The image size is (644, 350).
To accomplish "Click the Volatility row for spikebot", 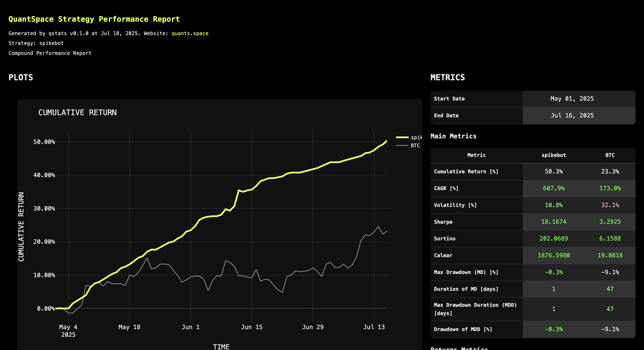I will tap(553, 205).
